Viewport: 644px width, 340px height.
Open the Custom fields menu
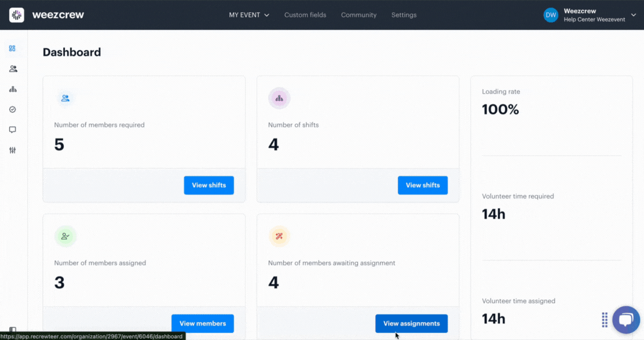(x=305, y=15)
